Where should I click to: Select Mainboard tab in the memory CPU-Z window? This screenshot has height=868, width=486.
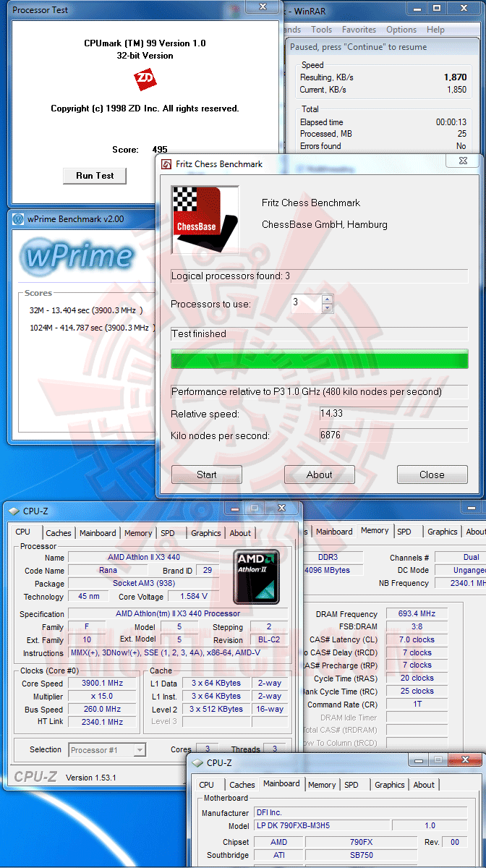334,532
